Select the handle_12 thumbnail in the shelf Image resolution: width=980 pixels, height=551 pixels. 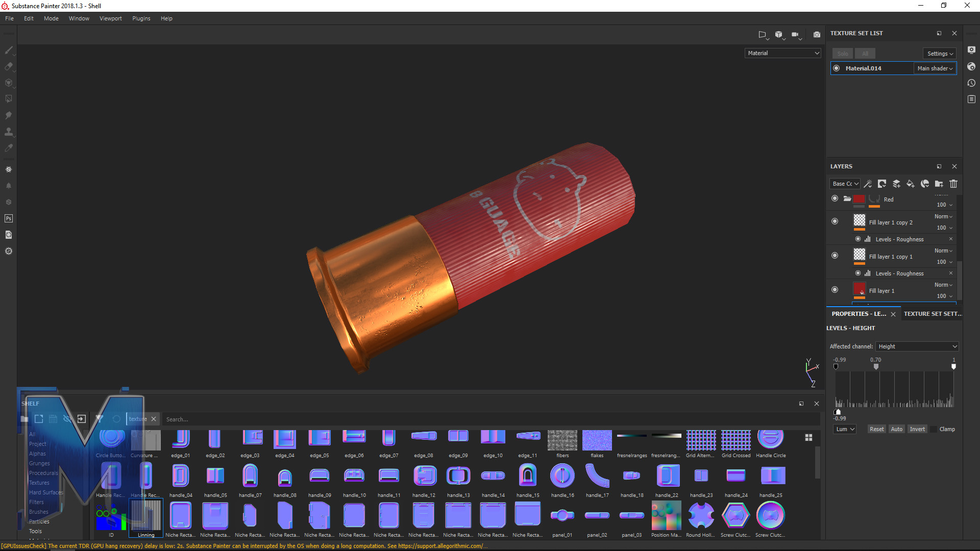[x=424, y=475]
